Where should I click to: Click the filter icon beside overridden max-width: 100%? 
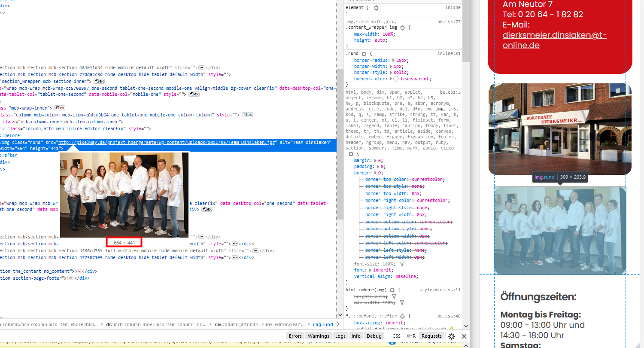(x=402, y=303)
